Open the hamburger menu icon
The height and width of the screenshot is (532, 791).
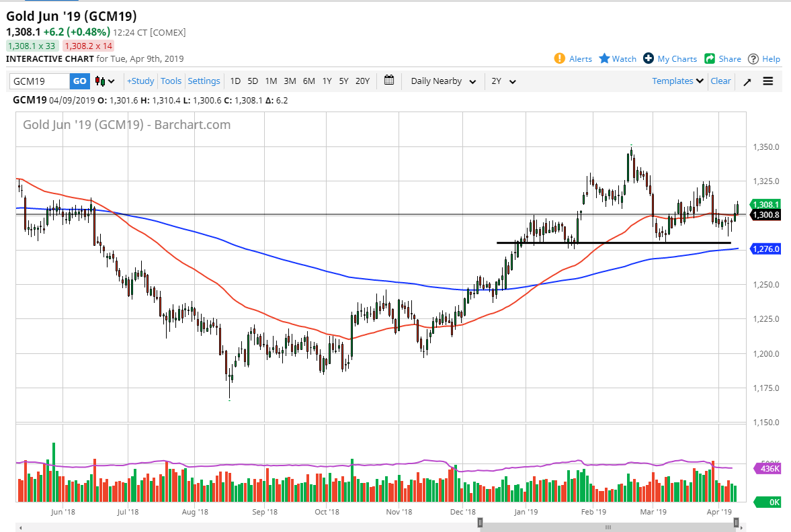pyautogui.click(x=768, y=81)
